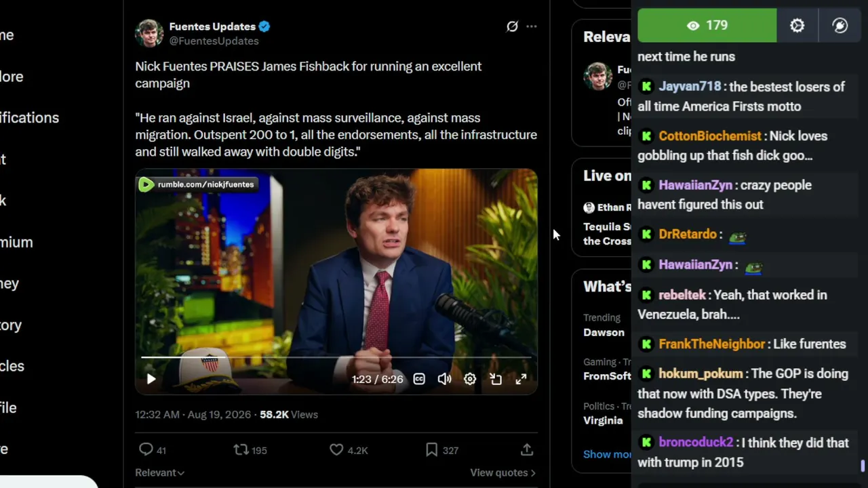This screenshot has width=868, height=488.
Task: Pop the video into the mini player
Action: [496, 380]
